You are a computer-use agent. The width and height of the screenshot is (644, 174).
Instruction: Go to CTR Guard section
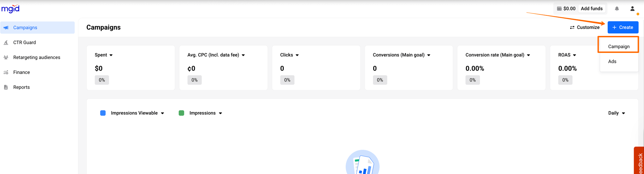pyautogui.click(x=37, y=42)
